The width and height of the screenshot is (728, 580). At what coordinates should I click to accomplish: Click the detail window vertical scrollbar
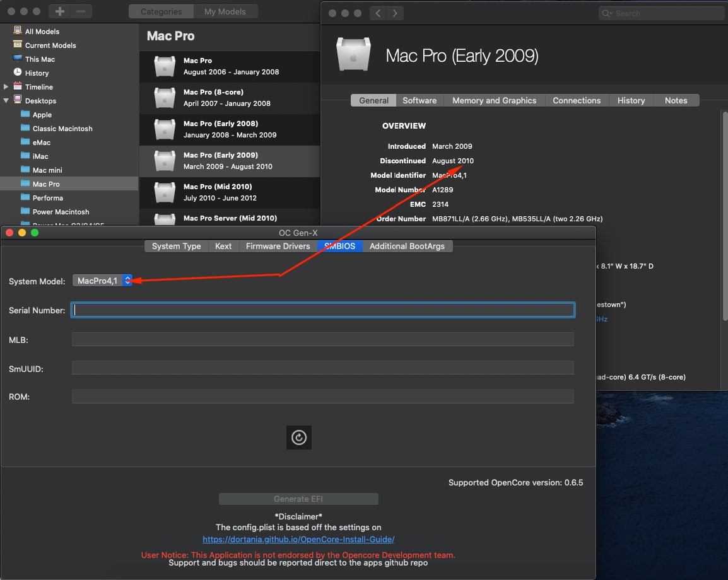(x=725, y=216)
